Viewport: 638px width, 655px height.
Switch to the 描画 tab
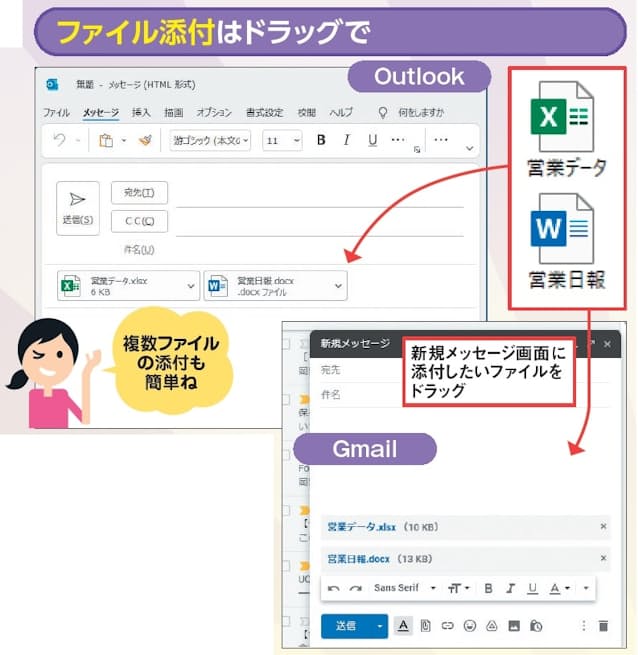point(173,112)
